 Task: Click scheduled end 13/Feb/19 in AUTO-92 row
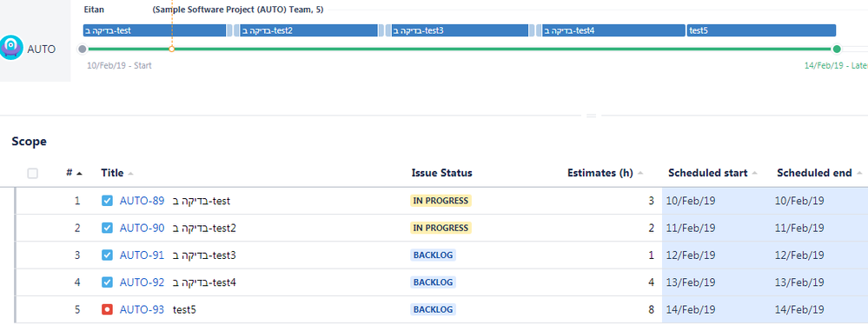(799, 282)
